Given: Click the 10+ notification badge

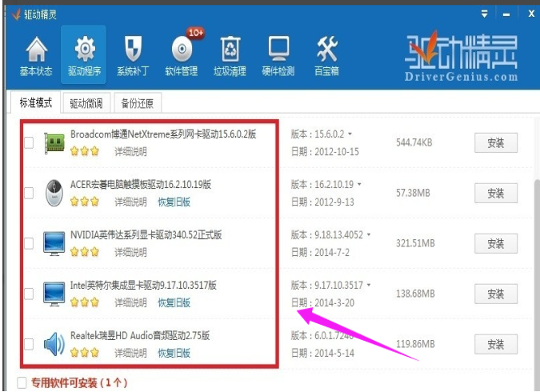Looking at the screenshot, I should click(196, 33).
